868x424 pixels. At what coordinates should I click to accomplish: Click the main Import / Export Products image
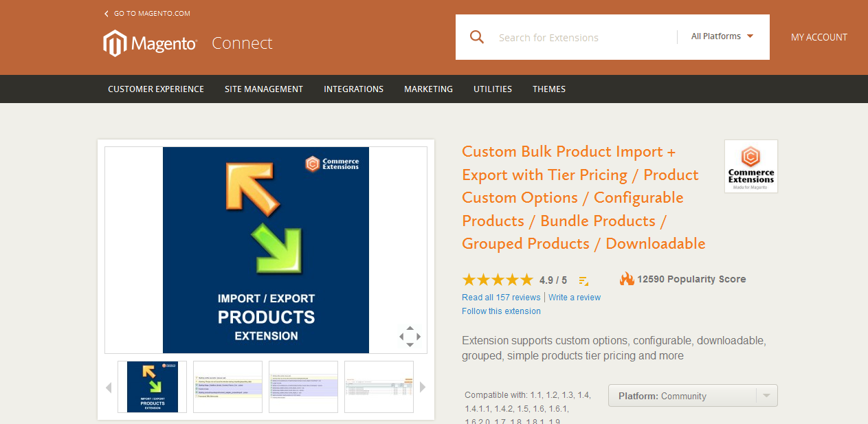pos(266,250)
